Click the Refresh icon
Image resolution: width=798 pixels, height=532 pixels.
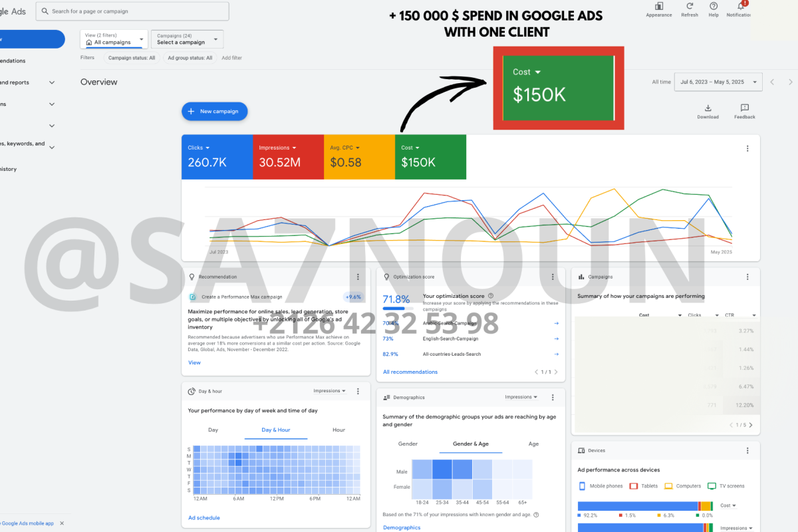[x=690, y=6]
